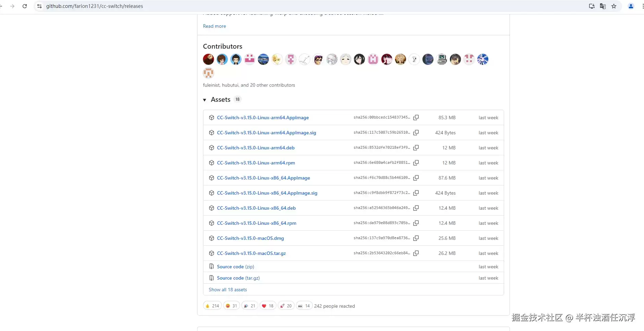The height and width of the screenshot is (331, 644).
Task: Click Assets count badge 18
Action: coord(238,99)
